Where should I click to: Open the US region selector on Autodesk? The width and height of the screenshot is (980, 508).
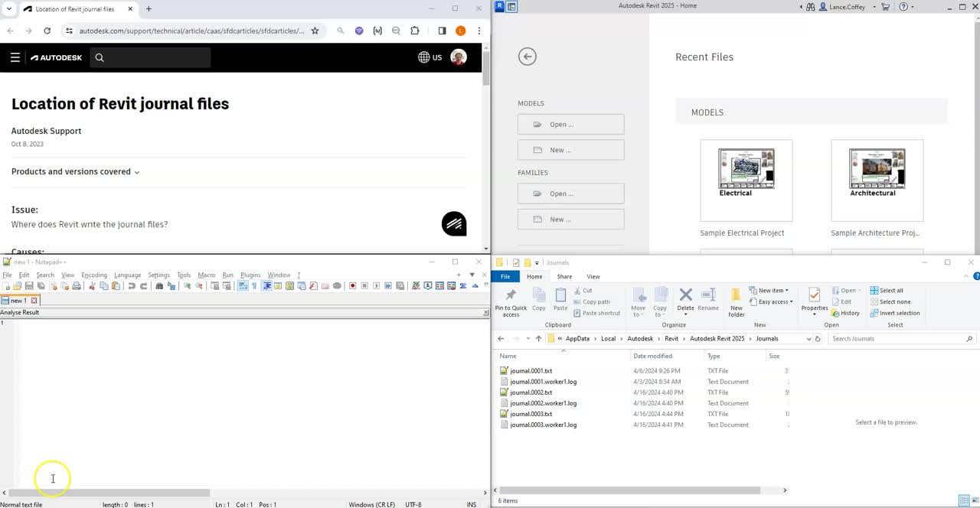click(430, 57)
